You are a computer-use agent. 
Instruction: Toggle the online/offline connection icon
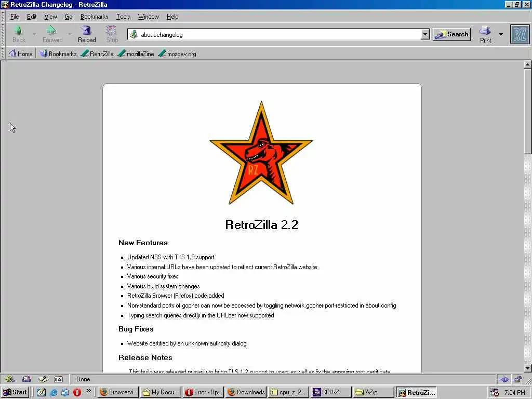pos(504,379)
